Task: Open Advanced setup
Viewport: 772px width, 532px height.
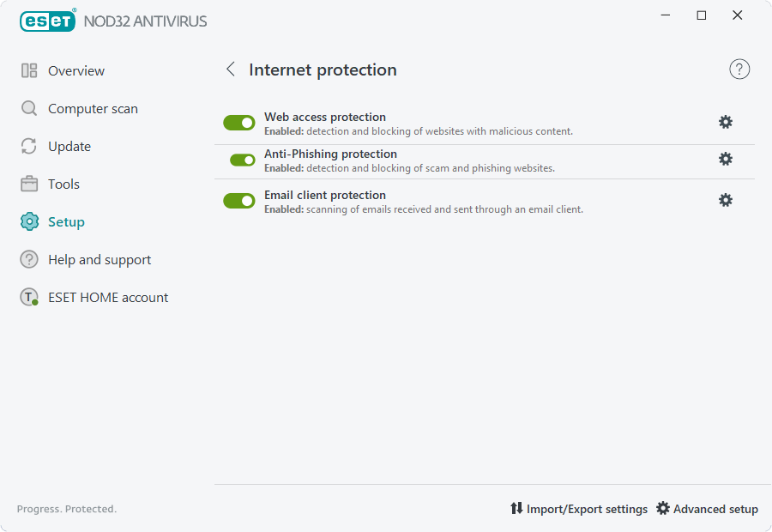Action: point(707,509)
